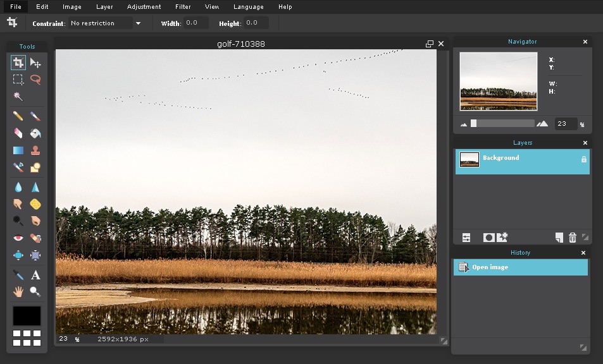
Task: Select the Clone Stamp tool
Action: point(35,150)
